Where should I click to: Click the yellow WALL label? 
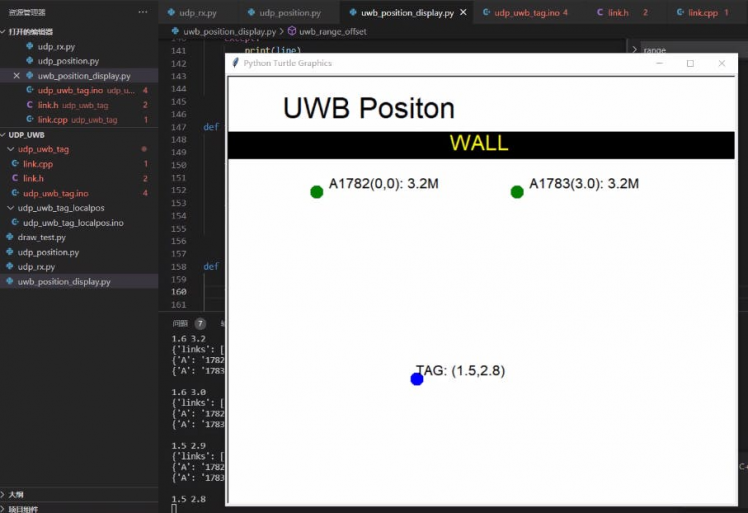(479, 143)
